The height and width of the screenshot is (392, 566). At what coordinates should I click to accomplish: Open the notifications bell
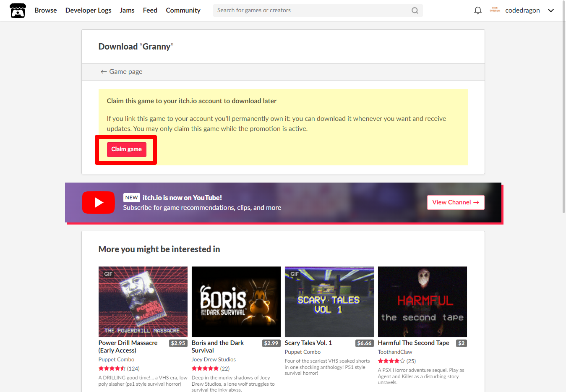477,10
